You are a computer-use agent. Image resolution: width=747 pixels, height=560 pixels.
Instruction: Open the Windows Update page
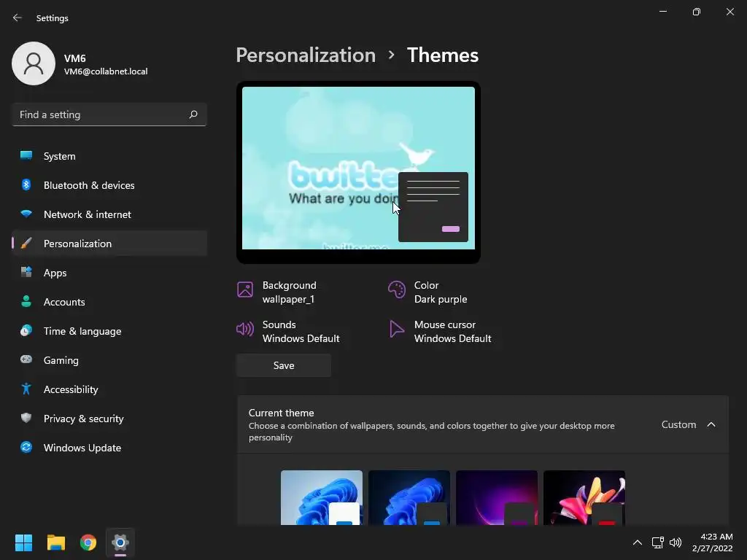[x=109, y=448]
